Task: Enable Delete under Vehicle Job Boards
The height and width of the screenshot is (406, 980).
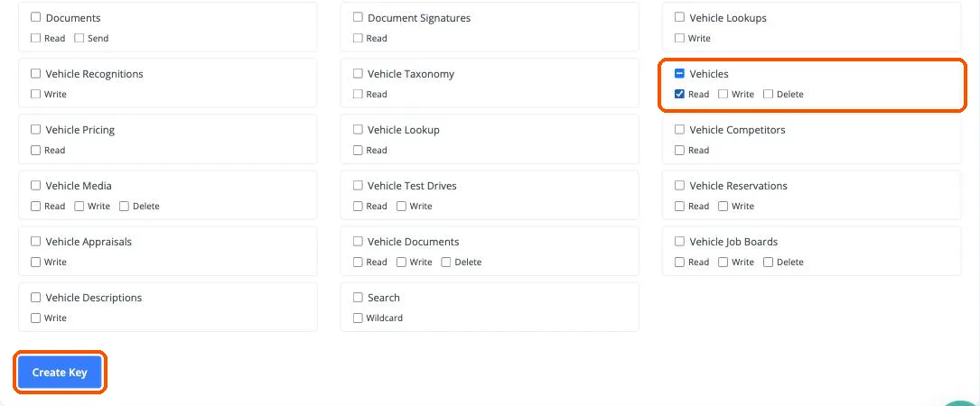Action: [768, 263]
